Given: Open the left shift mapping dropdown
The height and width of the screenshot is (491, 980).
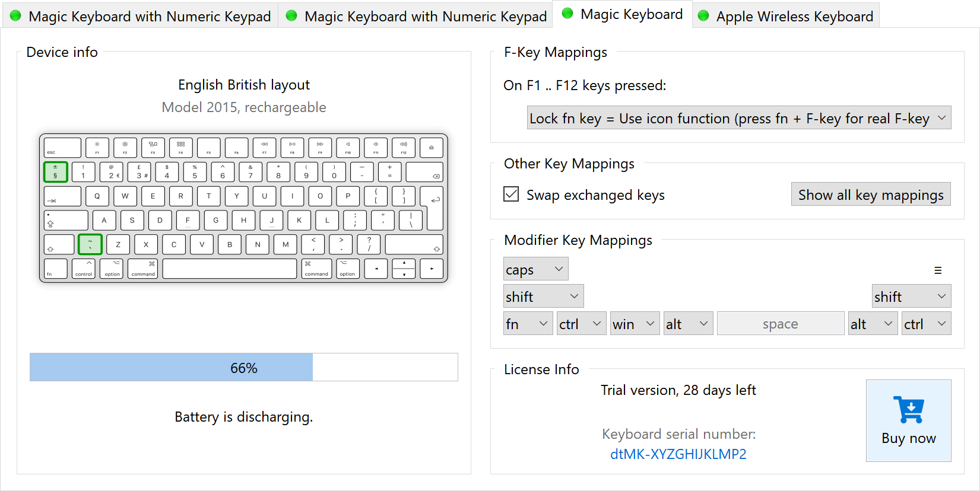Looking at the screenshot, I should [543, 296].
